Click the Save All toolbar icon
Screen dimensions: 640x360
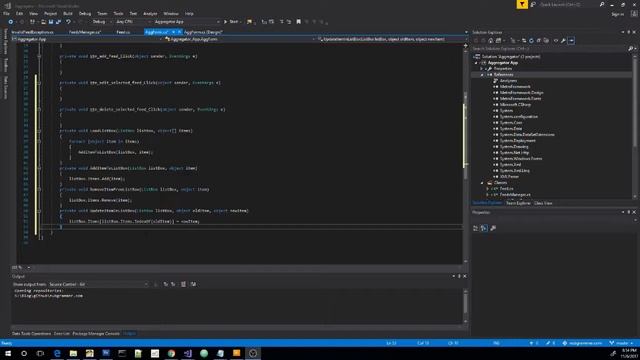(58, 22)
